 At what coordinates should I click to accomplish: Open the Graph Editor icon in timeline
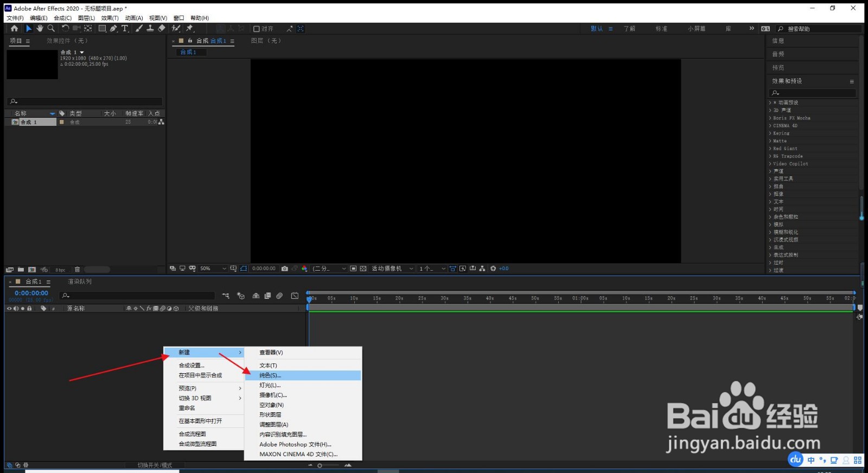pyautogui.click(x=295, y=296)
